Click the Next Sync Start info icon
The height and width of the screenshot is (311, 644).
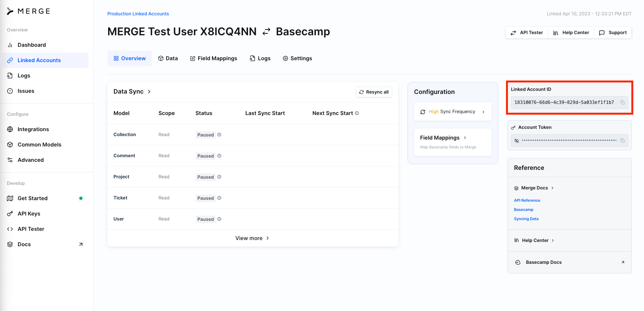(357, 113)
